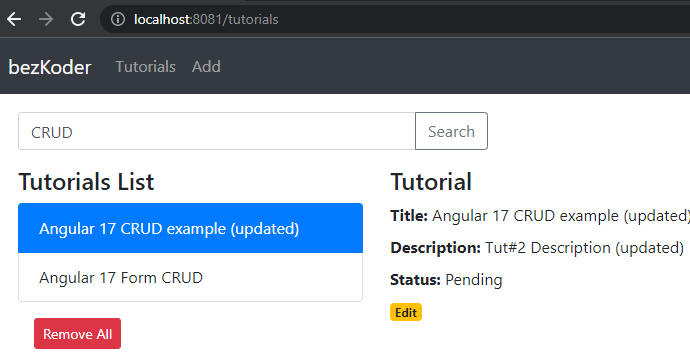Screen dimensions: 690x360
Task: Open the site information icon in address bar
Action: click(x=117, y=19)
